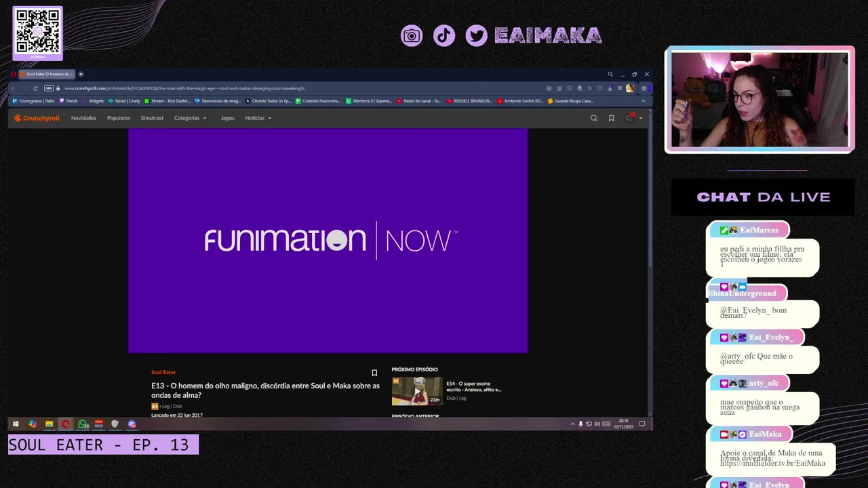Open Widgets bookmark
The height and width of the screenshot is (488, 868).
click(94, 101)
